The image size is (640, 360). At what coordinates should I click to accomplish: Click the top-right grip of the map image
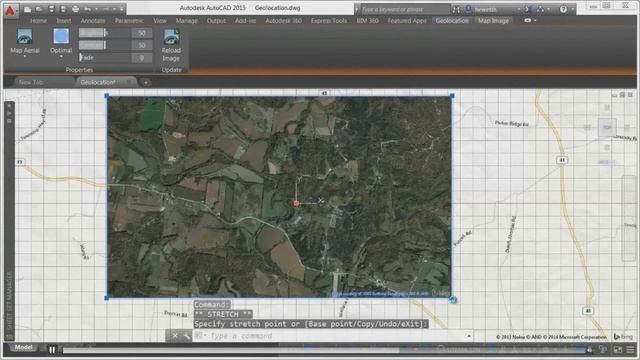coord(452,96)
